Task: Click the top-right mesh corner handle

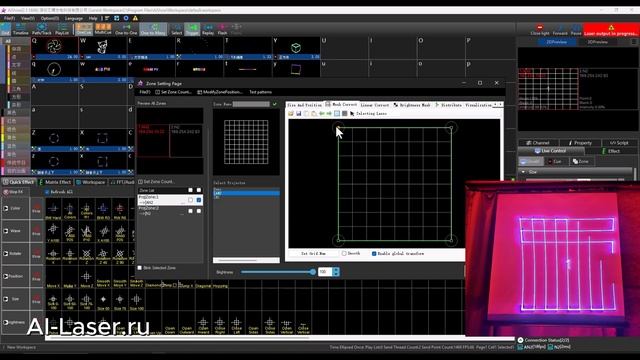Action: click(451, 128)
